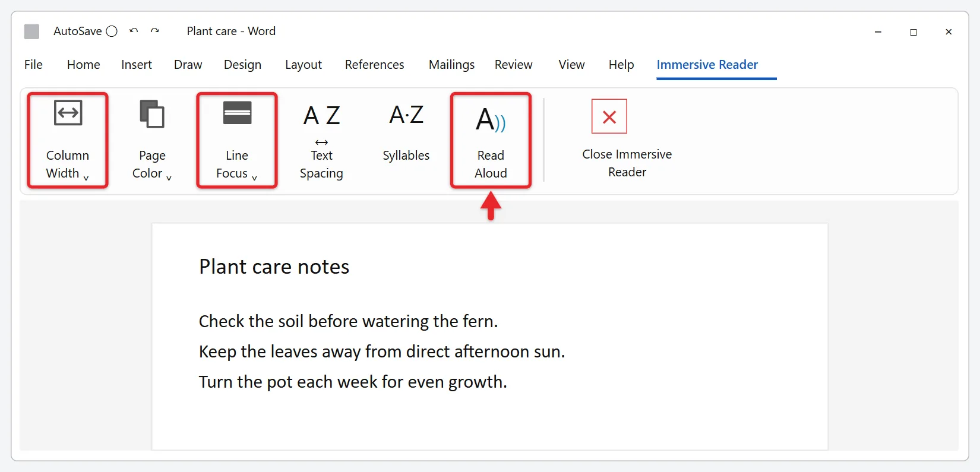Maximize the Word window

[x=913, y=32]
